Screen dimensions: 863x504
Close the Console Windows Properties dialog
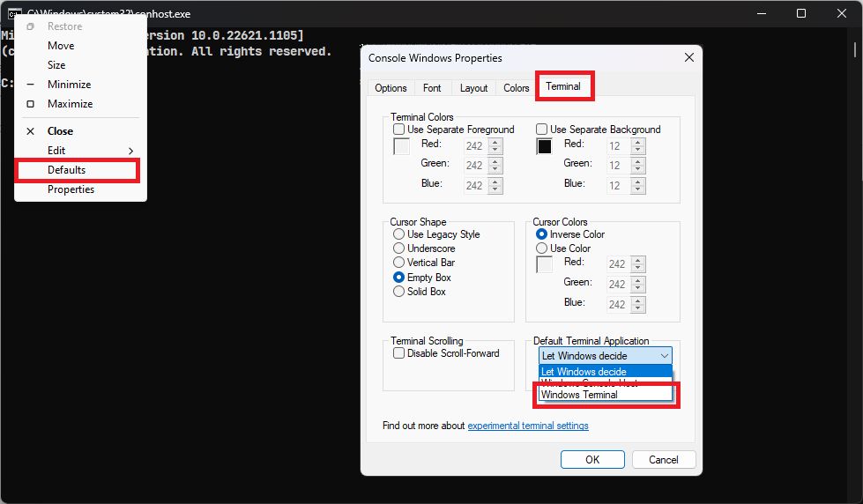pyautogui.click(x=688, y=57)
